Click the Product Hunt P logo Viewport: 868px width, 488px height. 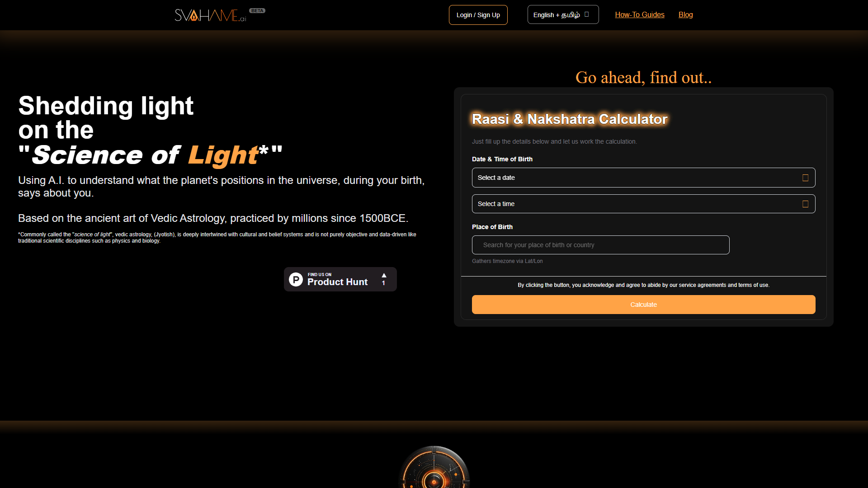click(x=296, y=279)
